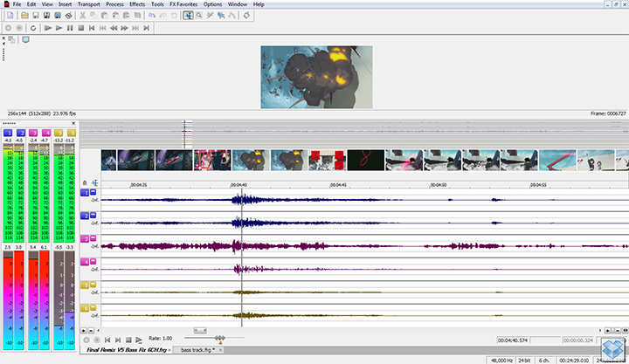The image size is (629, 364).
Task: Click the Dropbox icon in the system tray
Action: click(614, 349)
